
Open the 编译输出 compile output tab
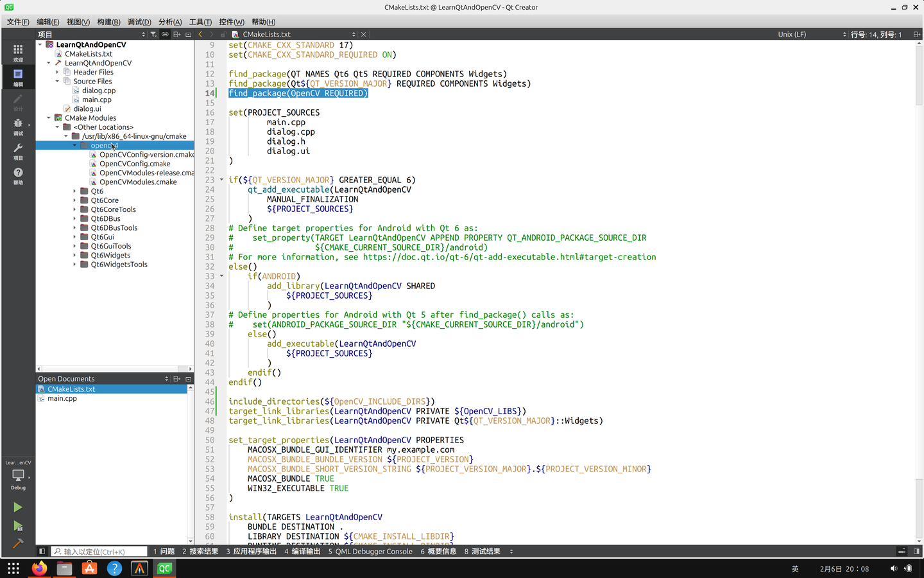pos(302,551)
